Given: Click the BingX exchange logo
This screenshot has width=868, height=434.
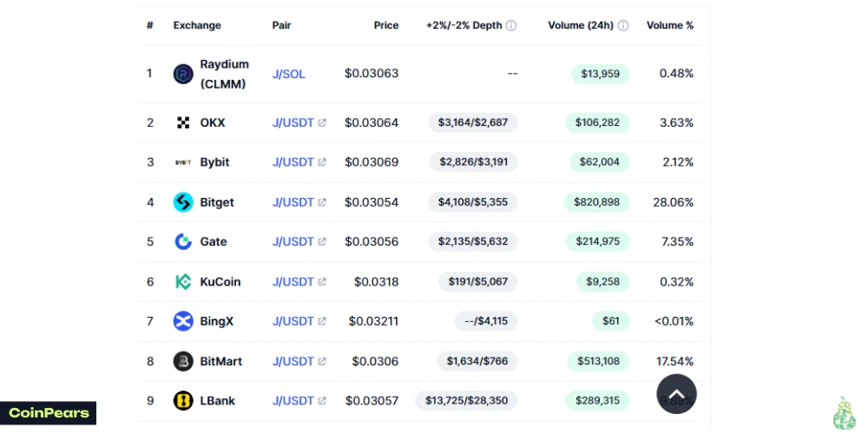Looking at the screenshot, I should click(183, 321).
